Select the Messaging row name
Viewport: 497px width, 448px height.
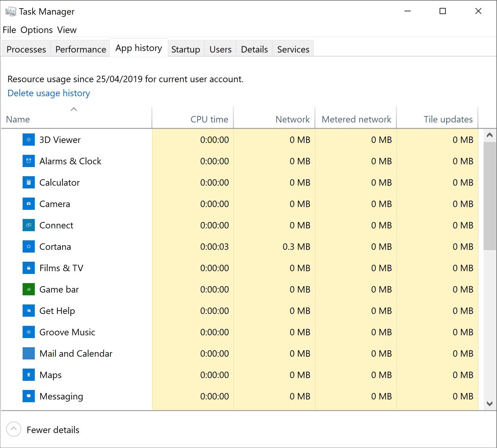[61, 396]
